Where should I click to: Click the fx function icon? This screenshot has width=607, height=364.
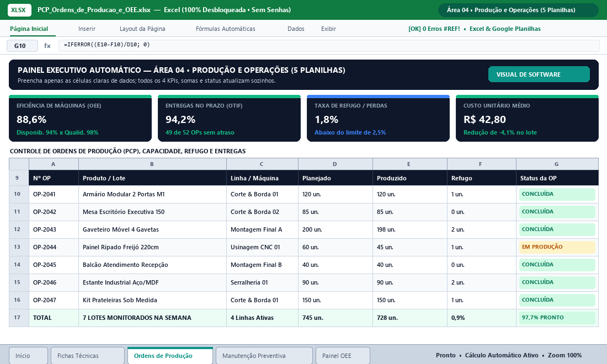point(47,46)
